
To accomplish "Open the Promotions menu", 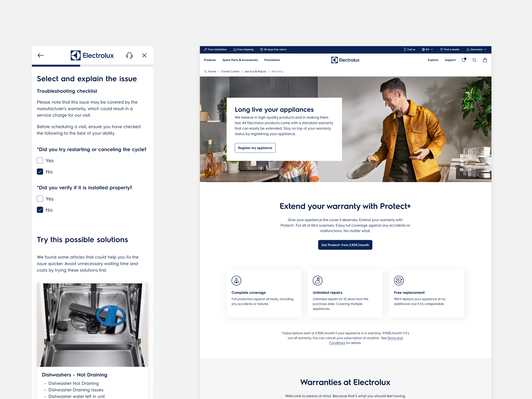I will coord(272,60).
